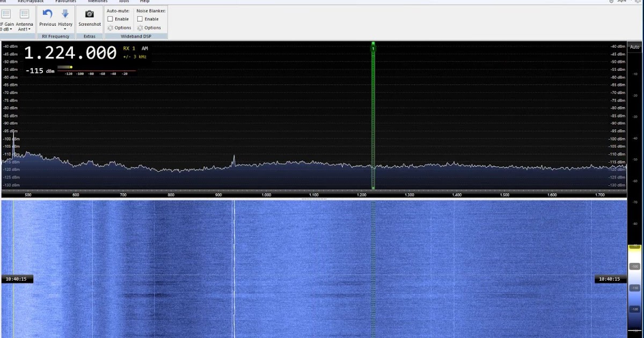Click the RF Gain list icon
644x338 pixels.
6,13
